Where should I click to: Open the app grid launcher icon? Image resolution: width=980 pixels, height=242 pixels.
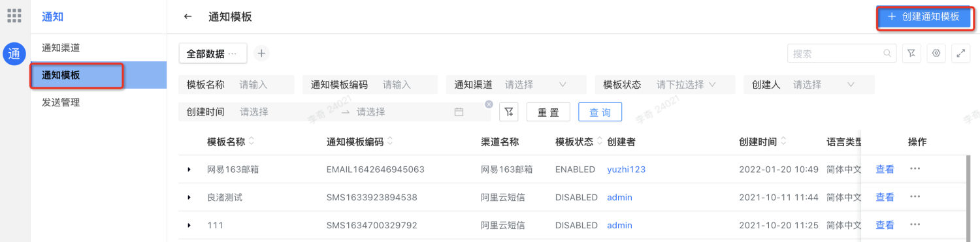point(14,16)
